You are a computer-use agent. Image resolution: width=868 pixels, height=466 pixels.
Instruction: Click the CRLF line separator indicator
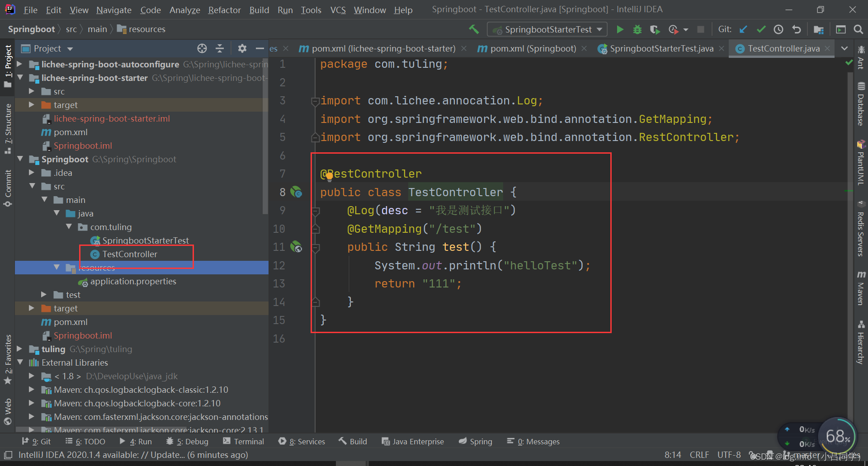tap(699, 455)
